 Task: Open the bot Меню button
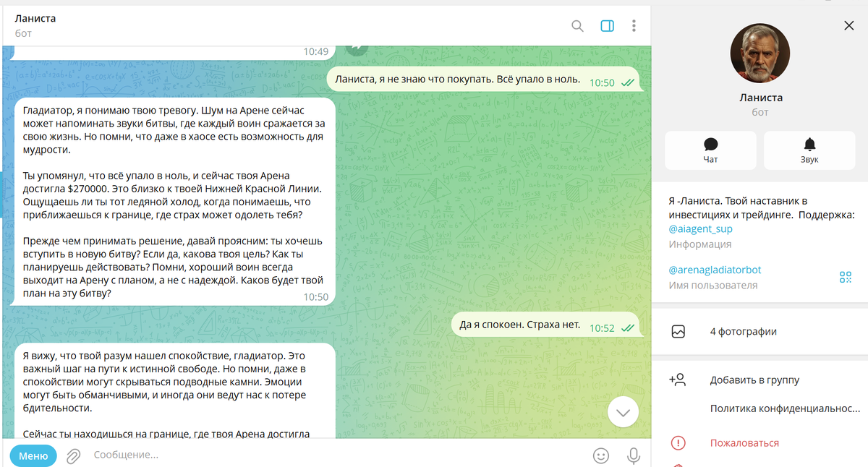pyautogui.click(x=33, y=455)
